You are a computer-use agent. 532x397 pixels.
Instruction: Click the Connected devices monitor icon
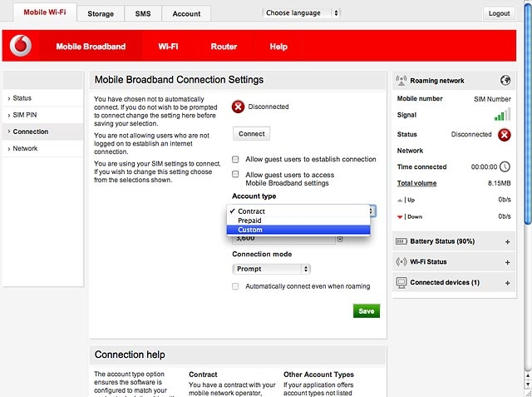pos(401,282)
